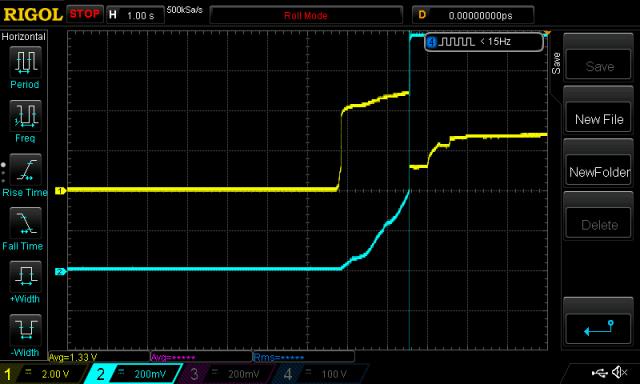
Task: Open the Save menu tab
Action: tap(556, 63)
